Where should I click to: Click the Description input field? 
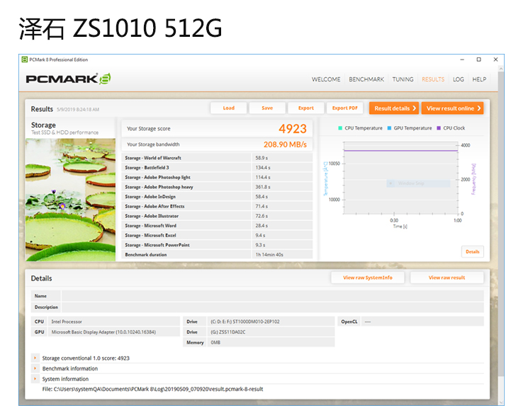(273, 307)
